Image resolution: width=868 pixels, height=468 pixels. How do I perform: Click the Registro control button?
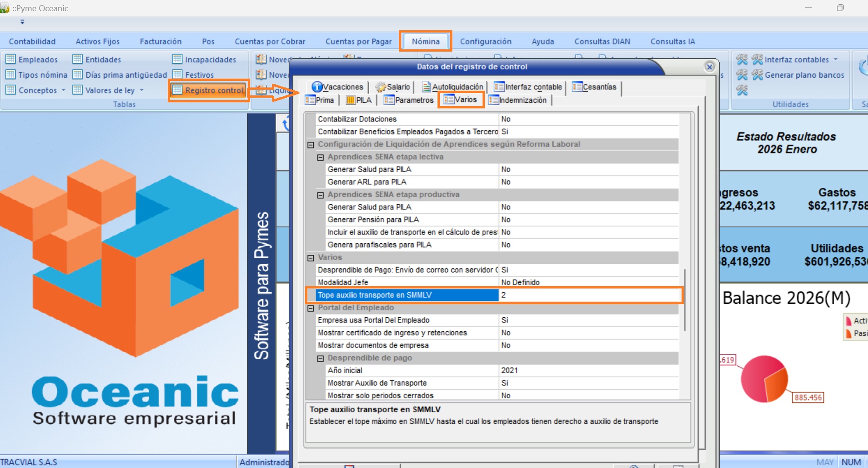209,90
